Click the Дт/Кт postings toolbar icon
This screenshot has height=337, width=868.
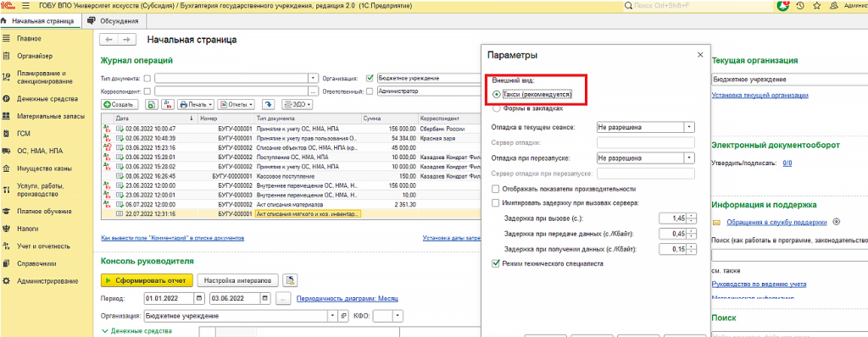tap(168, 104)
